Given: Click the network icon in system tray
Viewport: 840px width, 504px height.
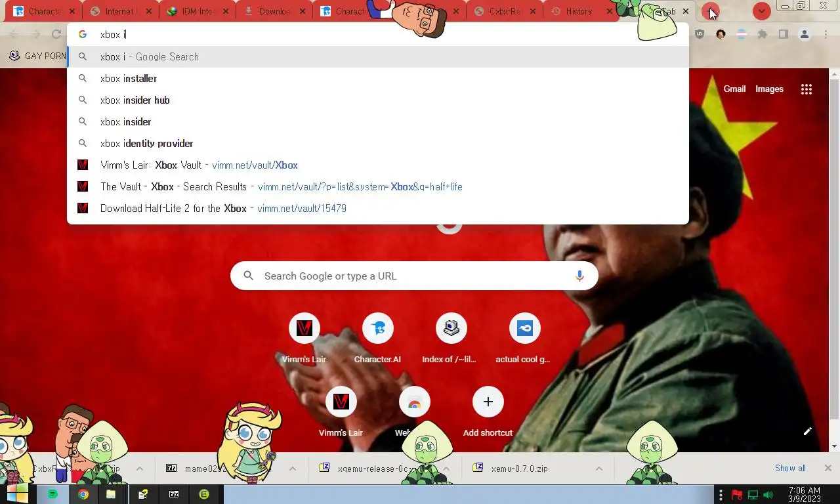Looking at the screenshot, I should coord(753,495).
